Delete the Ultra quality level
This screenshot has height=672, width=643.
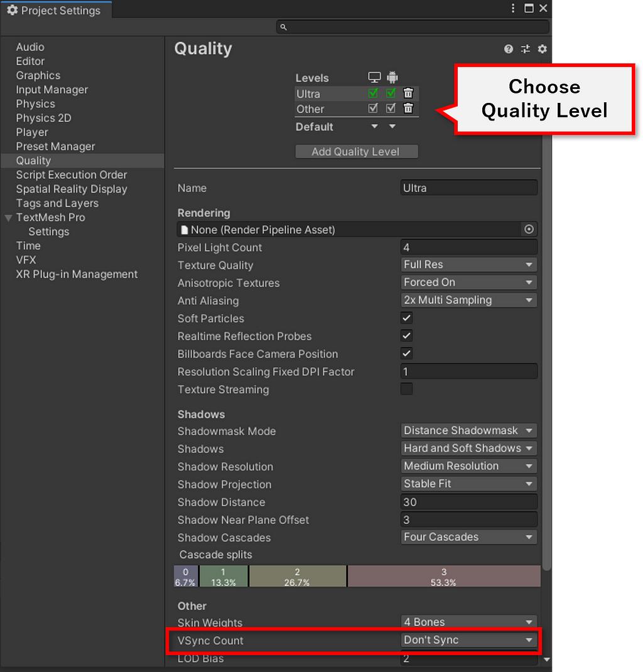[x=408, y=93]
